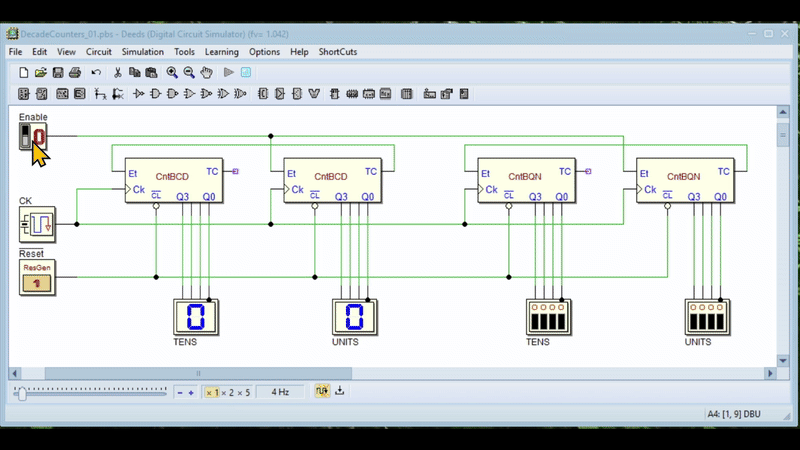Cut selection with scissors icon

point(117,72)
